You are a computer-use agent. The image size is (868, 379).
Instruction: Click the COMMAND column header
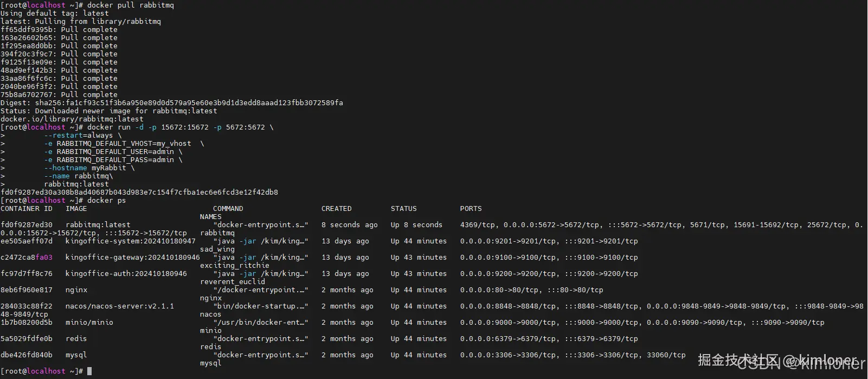(x=228, y=209)
